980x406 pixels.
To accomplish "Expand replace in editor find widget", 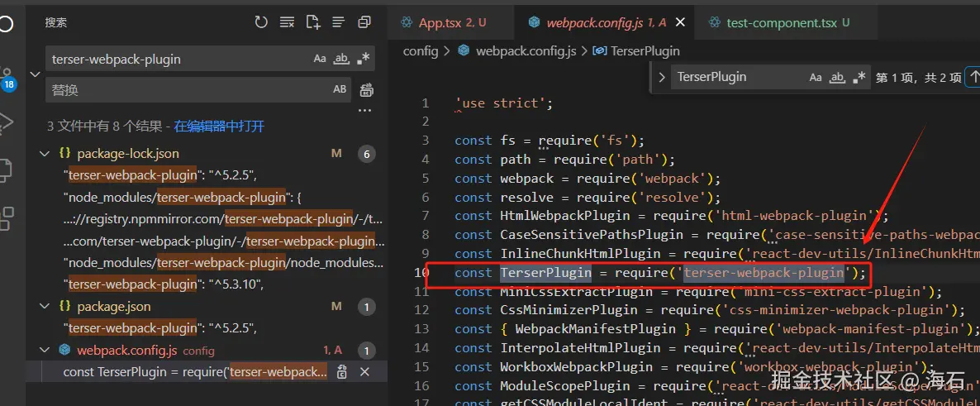I will [662, 78].
